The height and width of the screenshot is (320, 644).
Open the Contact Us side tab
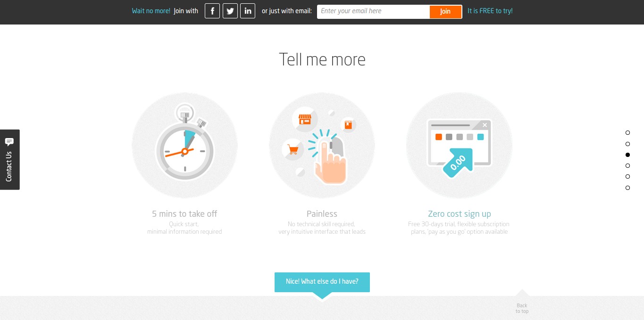[x=10, y=159]
